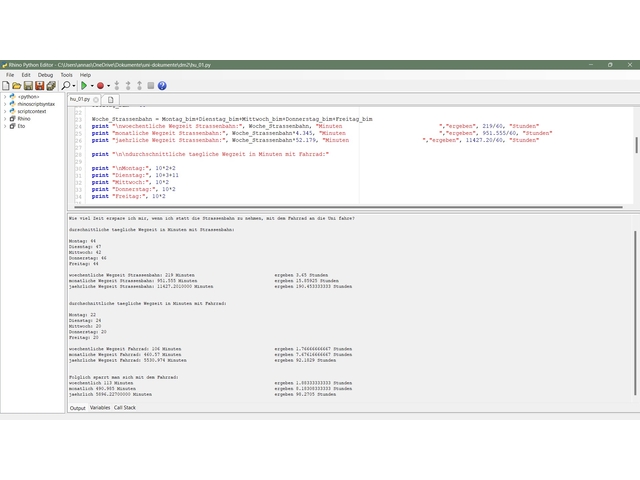Click the Step Over debug icon

click(128, 86)
